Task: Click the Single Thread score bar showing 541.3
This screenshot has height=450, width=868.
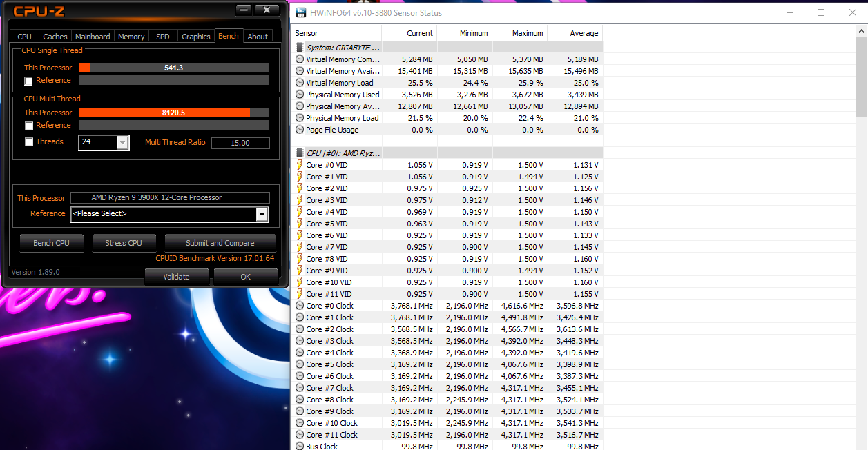Action: [174, 68]
